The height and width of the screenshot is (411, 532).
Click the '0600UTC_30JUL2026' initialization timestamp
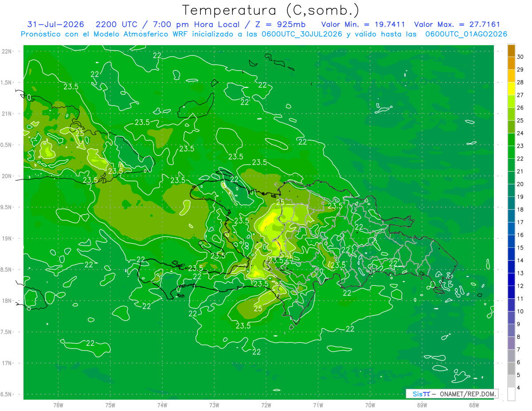[x=301, y=34]
